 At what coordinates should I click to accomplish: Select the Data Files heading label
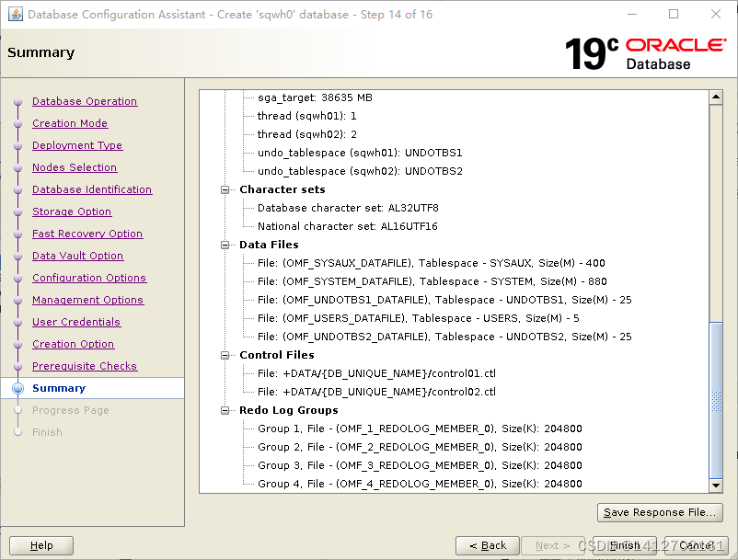[x=269, y=245]
